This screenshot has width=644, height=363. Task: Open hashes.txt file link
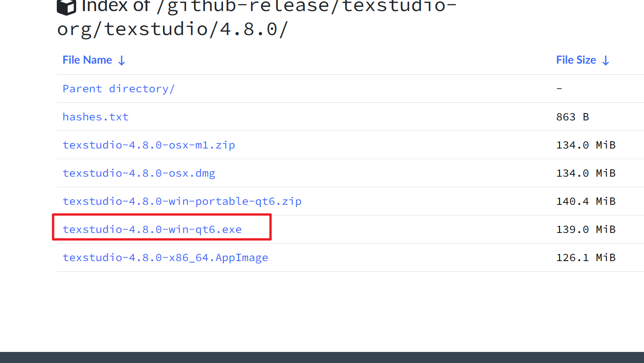pyautogui.click(x=96, y=117)
